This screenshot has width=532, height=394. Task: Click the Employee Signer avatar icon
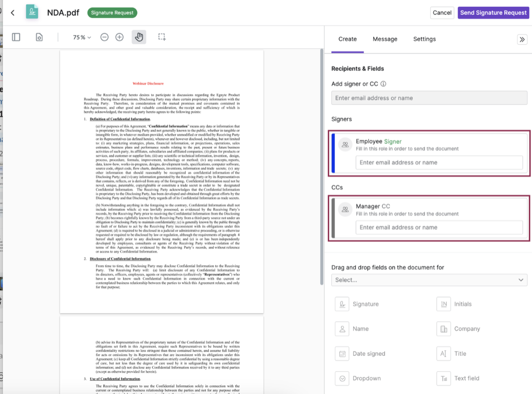coord(345,145)
